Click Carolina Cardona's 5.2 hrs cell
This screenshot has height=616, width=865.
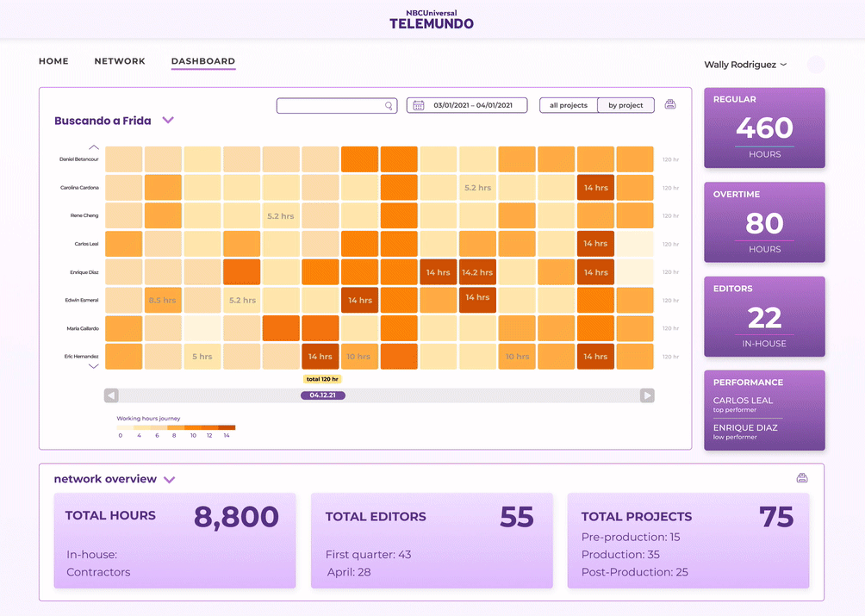coord(478,188)
